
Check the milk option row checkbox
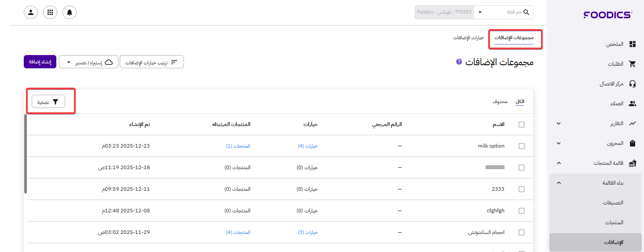[522, 146]
